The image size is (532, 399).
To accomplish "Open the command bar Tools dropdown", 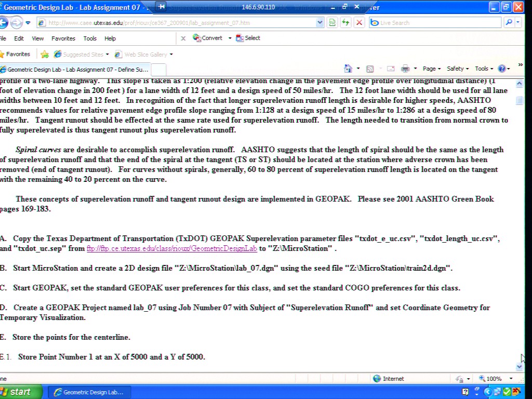I will [484, 69].
